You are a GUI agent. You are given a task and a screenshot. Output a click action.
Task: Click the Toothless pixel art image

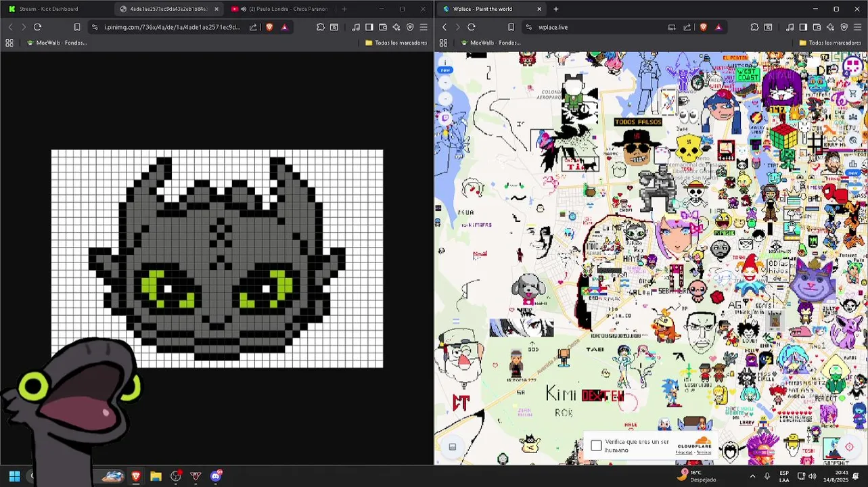tap(217, 258)
